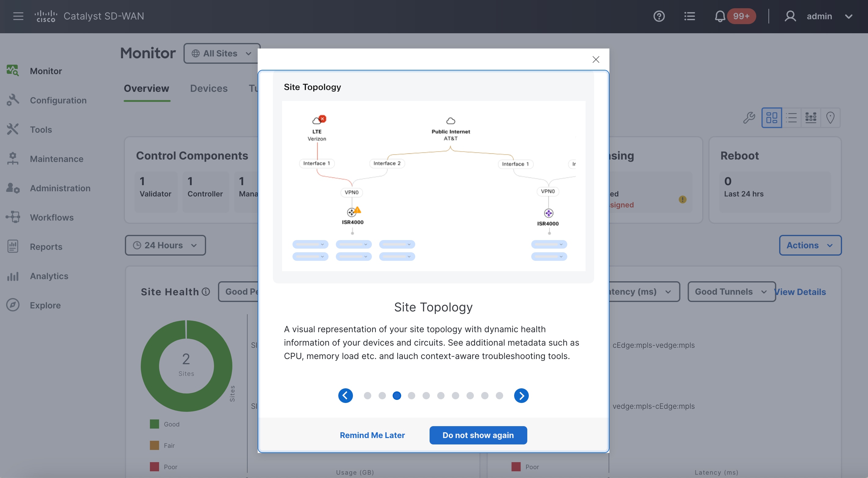Click the admin user avatar icon

(790, 16)
